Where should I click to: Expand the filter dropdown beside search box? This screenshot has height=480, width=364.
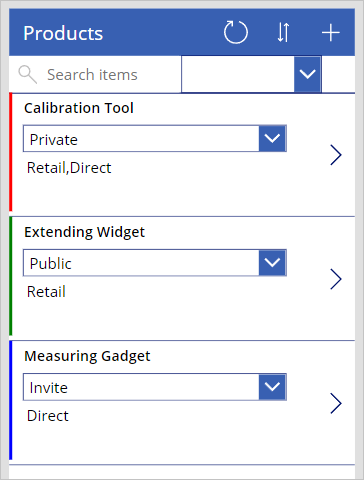307,74
